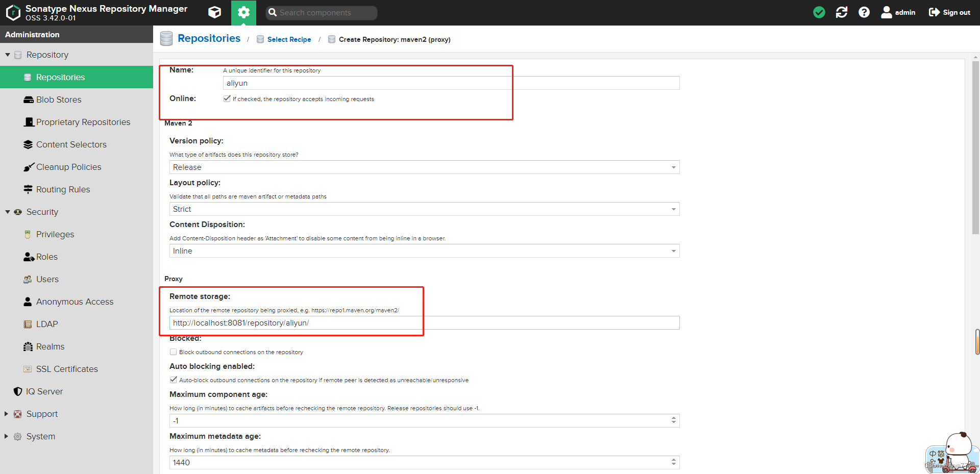The height and width of the screenshot is (474, 980).
Task: Click the Blob Stores drive icon
Action: [x=29, y=99]
